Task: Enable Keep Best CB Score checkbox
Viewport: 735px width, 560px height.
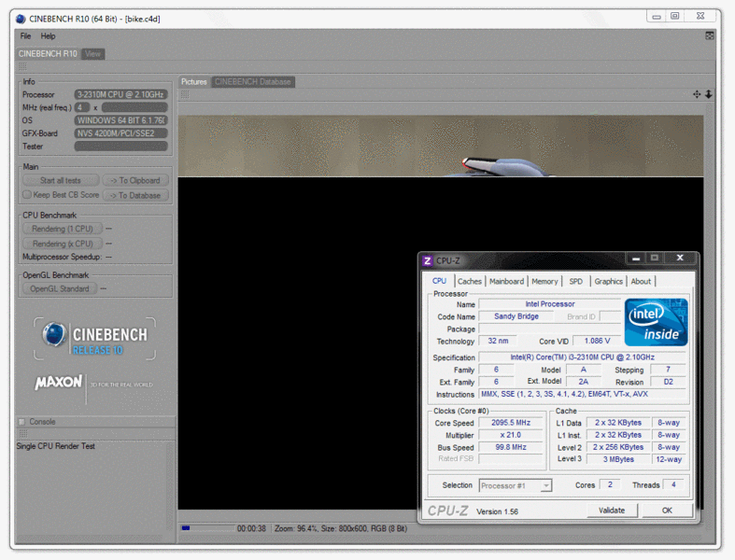Action: pyautogui.click(x=27, y=194)
